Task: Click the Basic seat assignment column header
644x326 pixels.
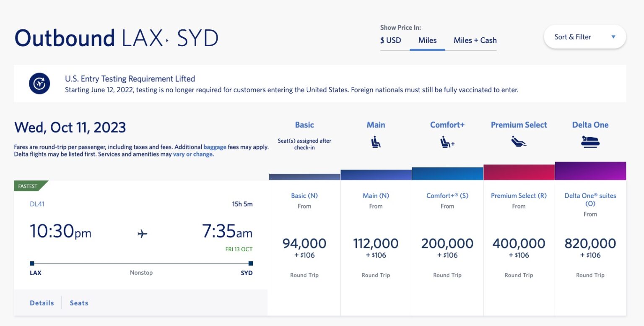Action: tap(304, 125)
